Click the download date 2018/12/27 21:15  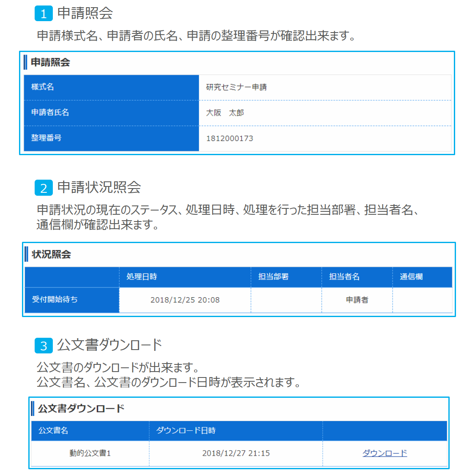pyautogui.click(x=236, y=453)
